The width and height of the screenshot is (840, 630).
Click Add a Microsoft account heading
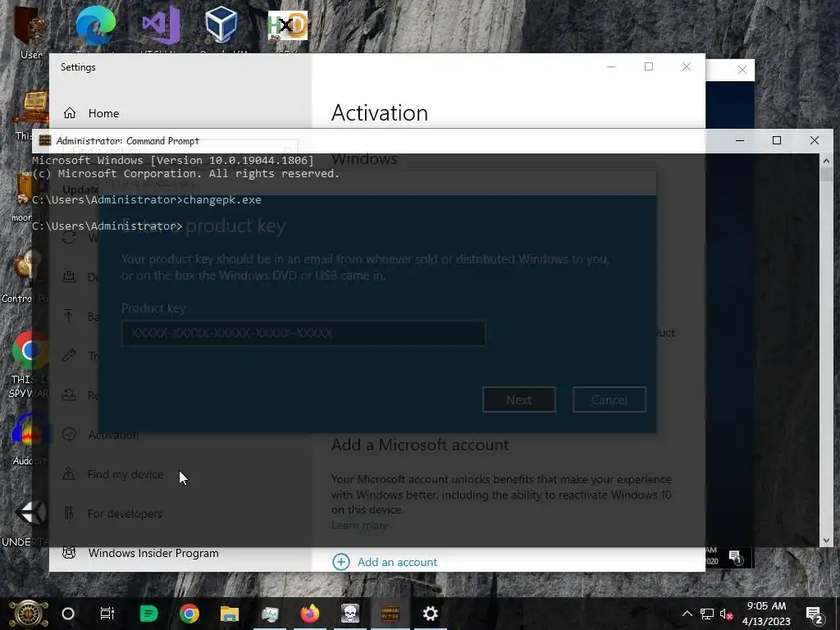click(420, 445)
